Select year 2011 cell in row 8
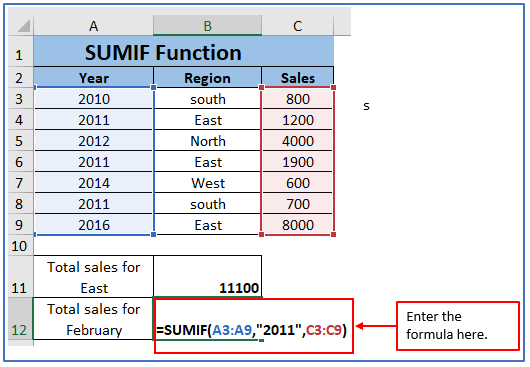The height and width of the screenshot is (367, 530). [94, 203]
